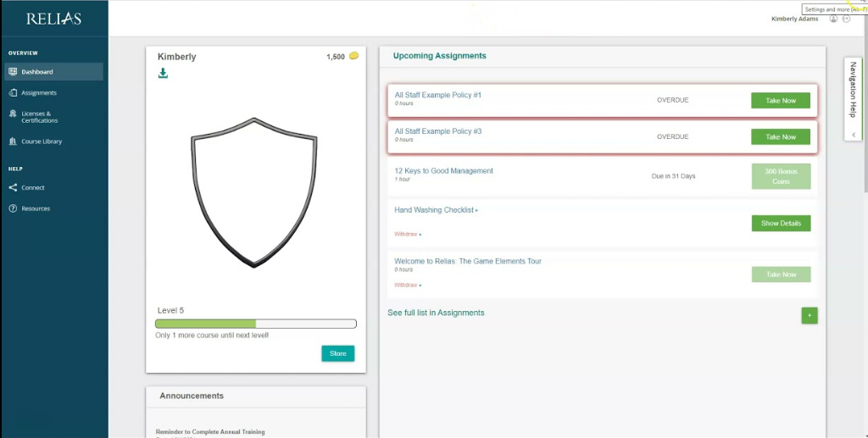868x438 pixels.
Task: Open the Dashboard in the sidebar
Action: (x=53, y=72)
